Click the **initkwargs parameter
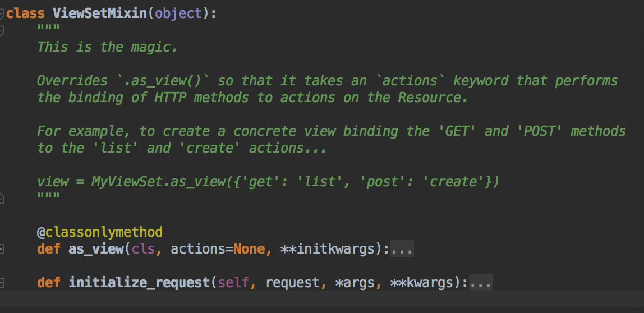 328,249
